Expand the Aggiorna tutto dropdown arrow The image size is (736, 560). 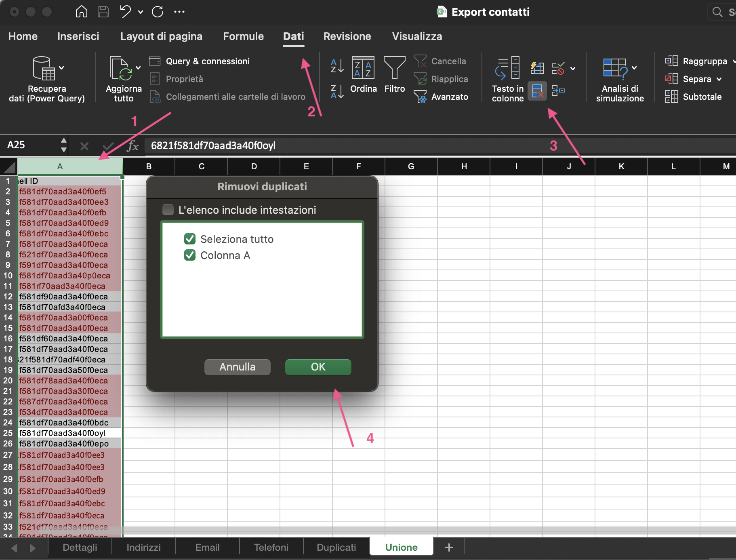[138, 68]
